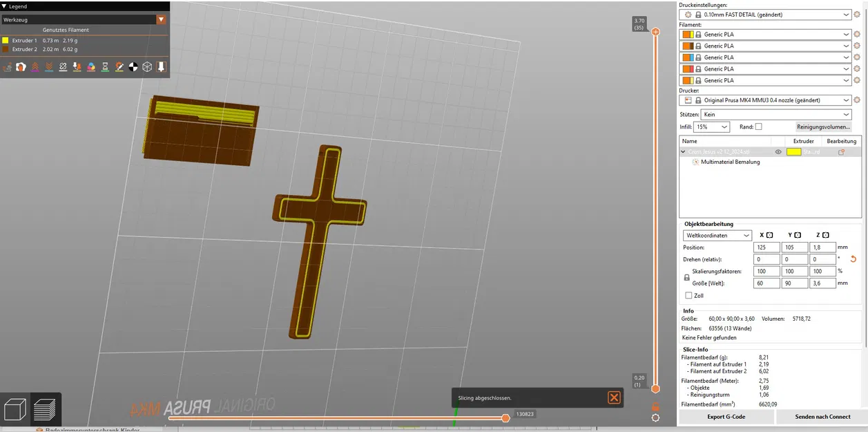
Task: Open Druckeinstellungen preset dropdown
Action: pyautogui.click(x=766, y=15)
